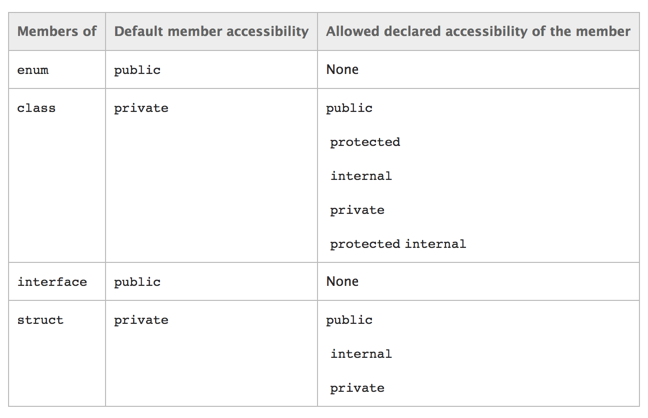Click the 'Members of' column header
Viewport: 648px width, 418px height.
(57, 31)
